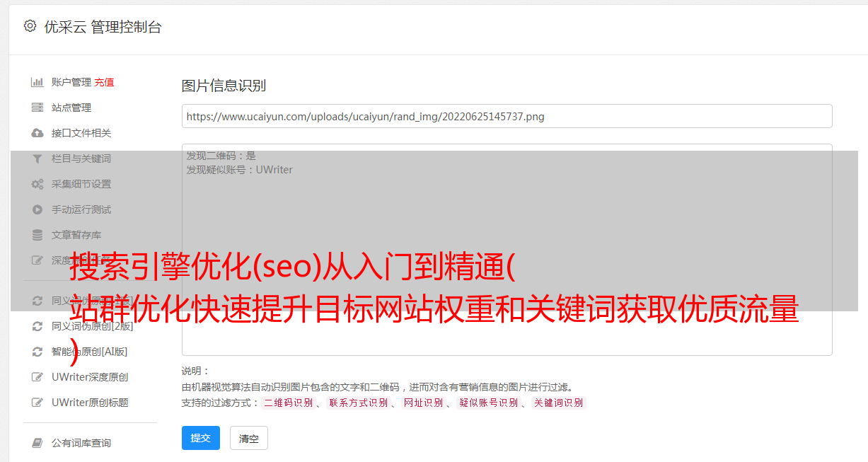Click the gears icon for 采集细节设置
This screenshot has height=462, width=868.
(x=37, y=184)
